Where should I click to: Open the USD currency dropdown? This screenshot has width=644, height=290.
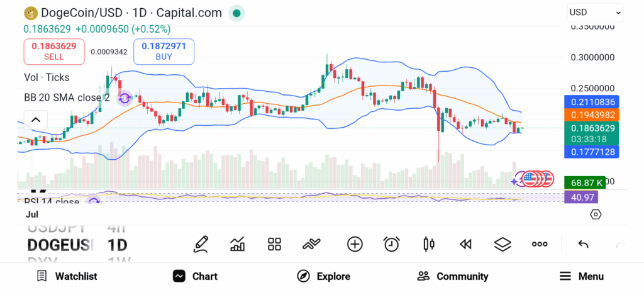[595, 12]
